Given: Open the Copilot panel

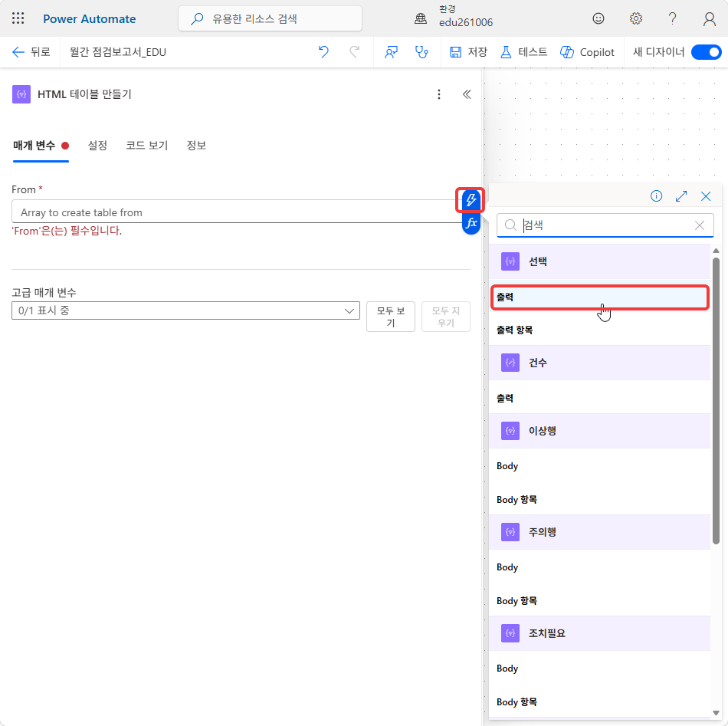Looking at the screenshot, I should coord(587,52).
